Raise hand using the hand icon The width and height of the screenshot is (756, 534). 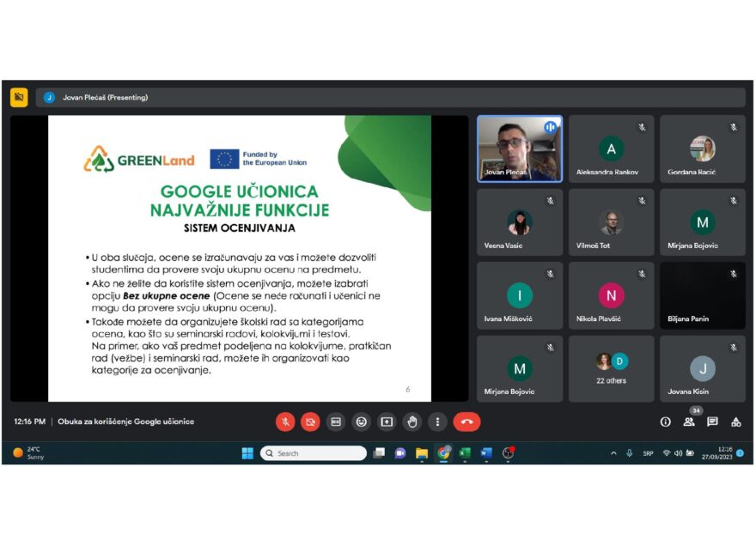click(x=412, y=422)
